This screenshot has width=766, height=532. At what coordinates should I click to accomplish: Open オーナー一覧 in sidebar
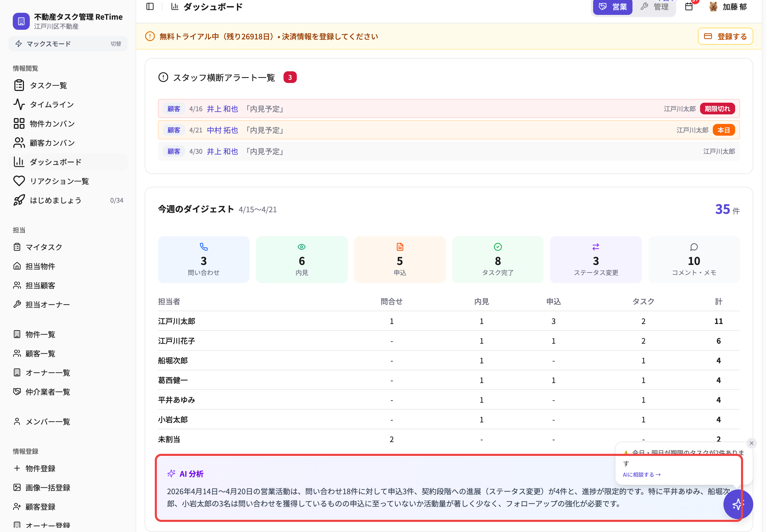point(68,372)
